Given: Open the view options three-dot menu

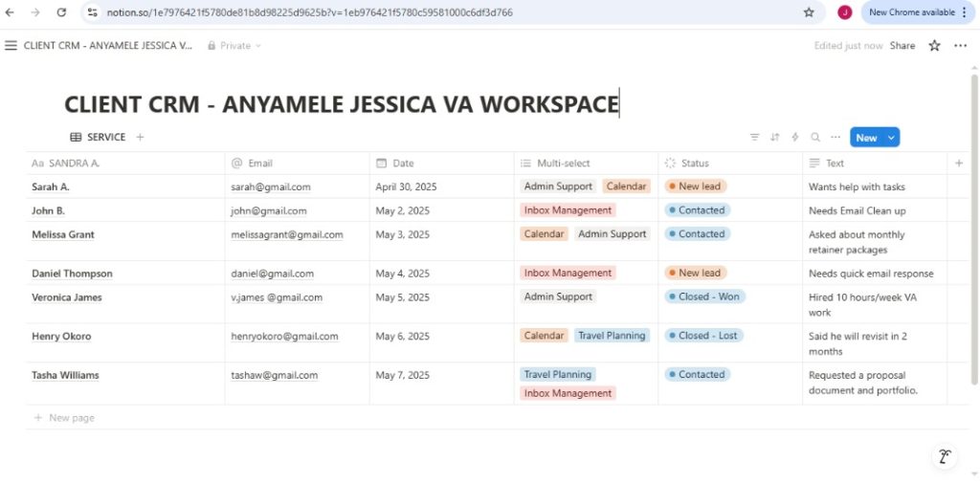Looking at the screenshot, I should (835, 138).
